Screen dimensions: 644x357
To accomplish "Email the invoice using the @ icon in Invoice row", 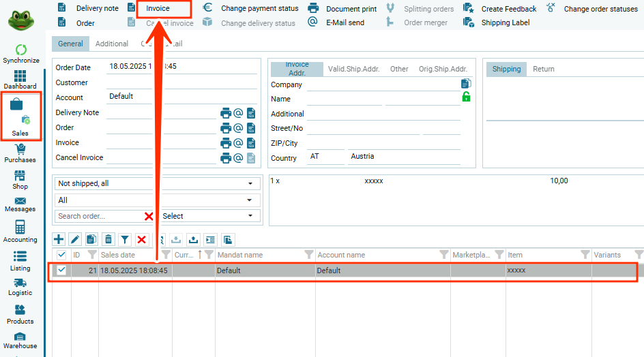I will point(238,143).
